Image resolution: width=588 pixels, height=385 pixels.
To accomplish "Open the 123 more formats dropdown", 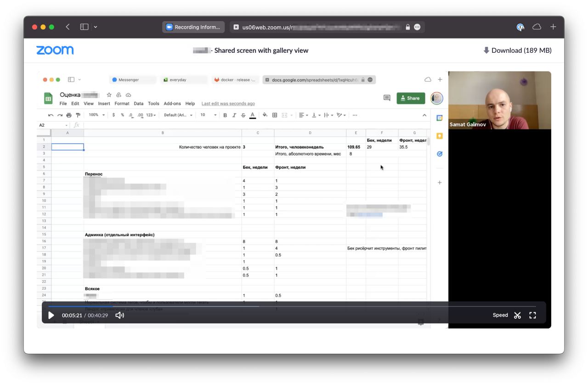I will click(151, 115).
